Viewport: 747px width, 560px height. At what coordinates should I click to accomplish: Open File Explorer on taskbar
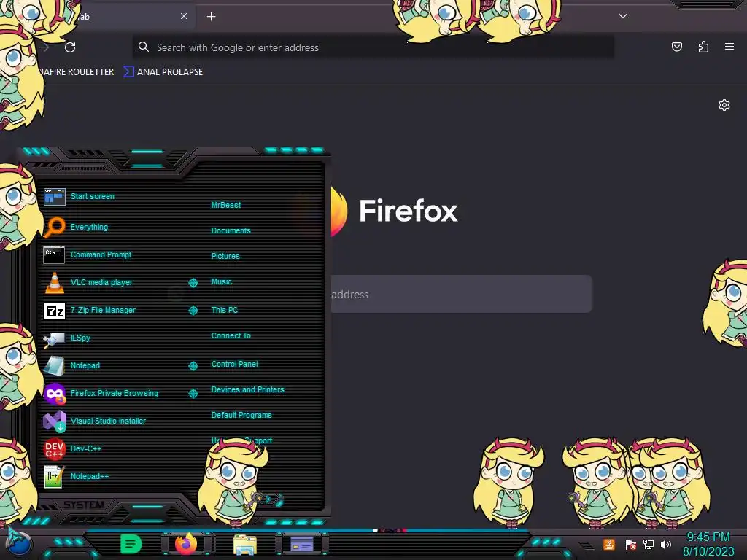245,545
